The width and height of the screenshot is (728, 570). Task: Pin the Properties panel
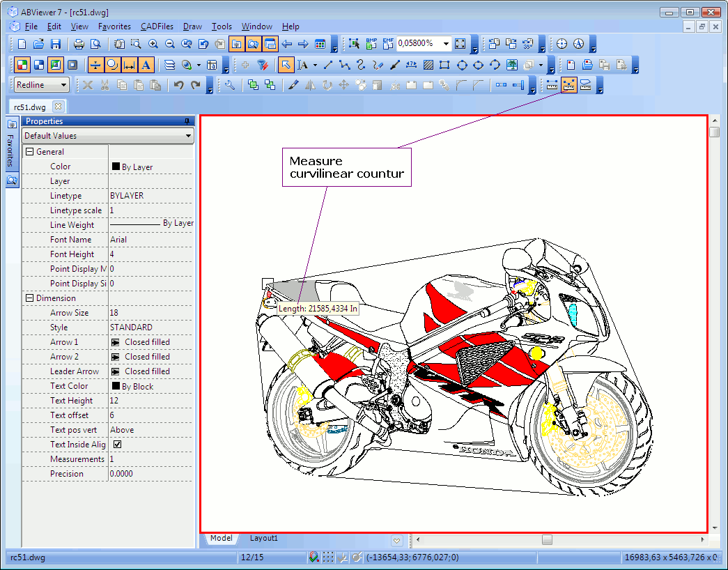(x=187, y=121)
